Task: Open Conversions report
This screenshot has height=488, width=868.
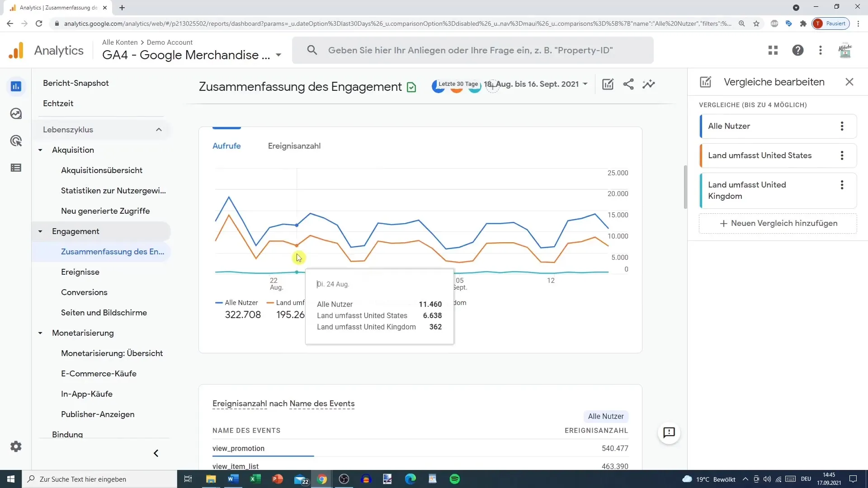Action: point(84,292)
